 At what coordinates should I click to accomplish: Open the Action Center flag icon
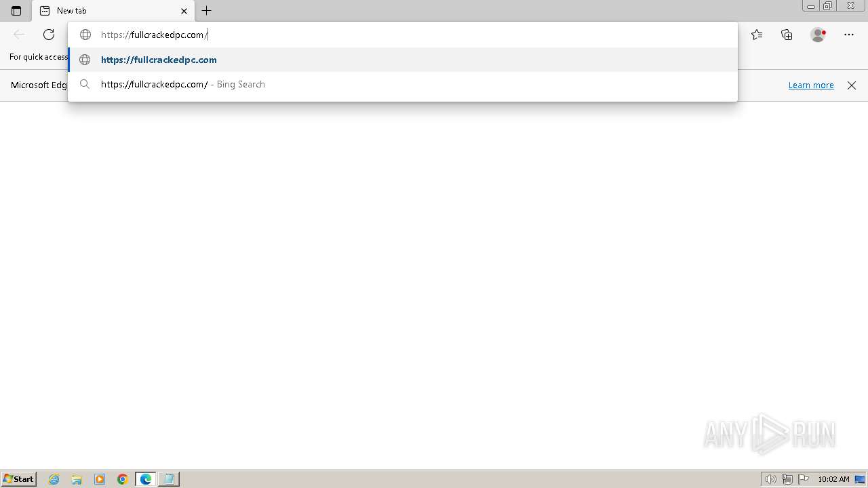pos(804,479)
